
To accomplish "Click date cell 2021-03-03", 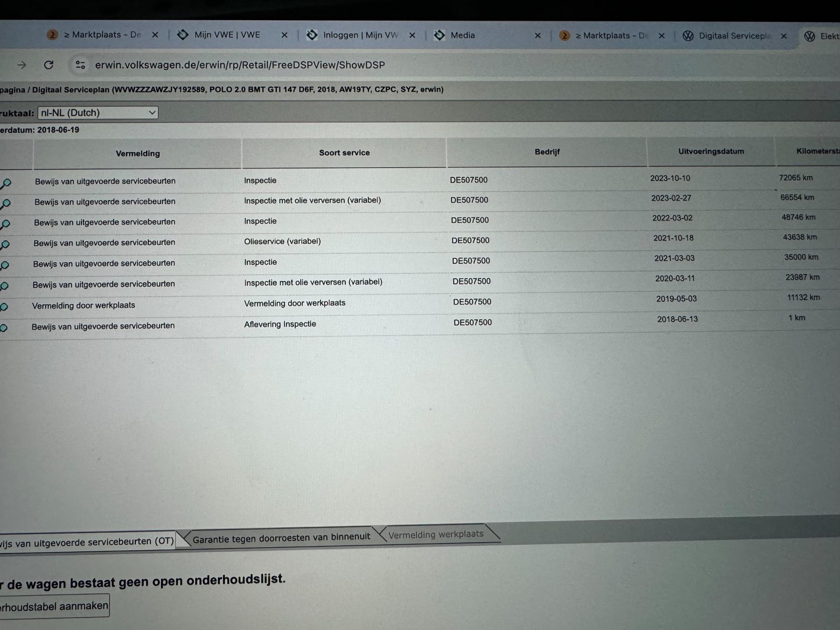I will tap(674, 259).
